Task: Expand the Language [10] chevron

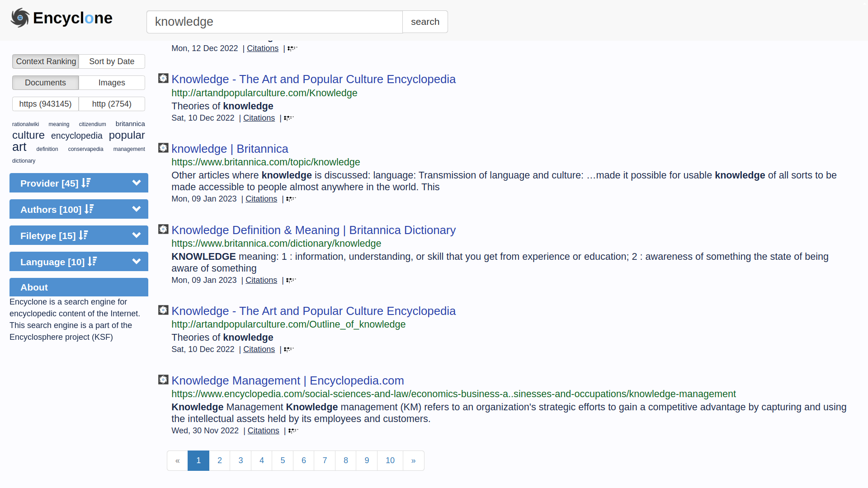Action: pos(137,262)
